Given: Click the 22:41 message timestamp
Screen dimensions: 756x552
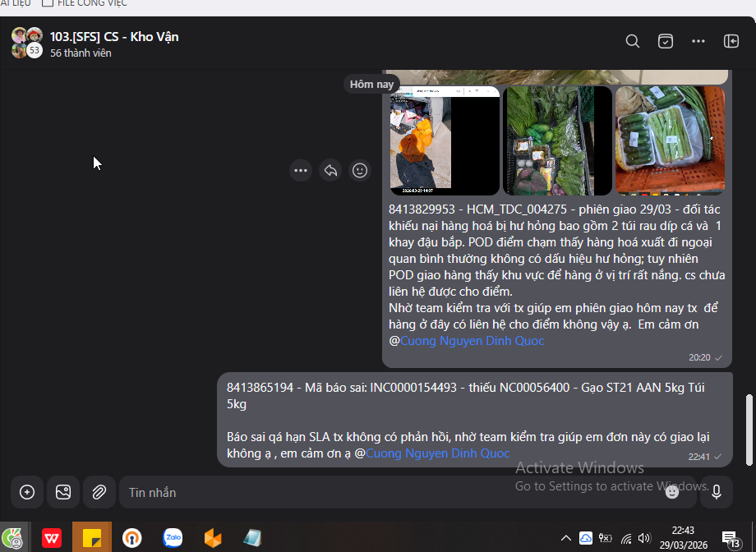Looking at the screenshot, I should [x=699, y=457].
